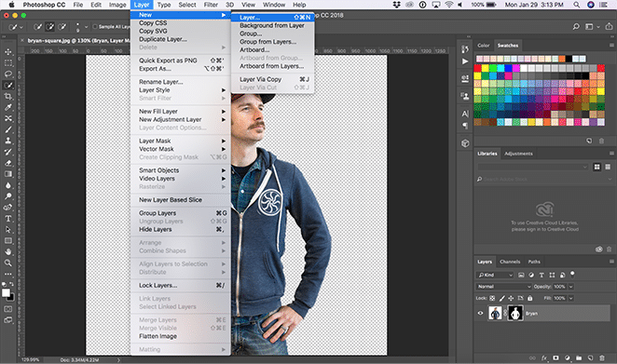This screenshot has width=617, height=364.
Task: Click Create new group folder icon
Action: tap(579, 358)
